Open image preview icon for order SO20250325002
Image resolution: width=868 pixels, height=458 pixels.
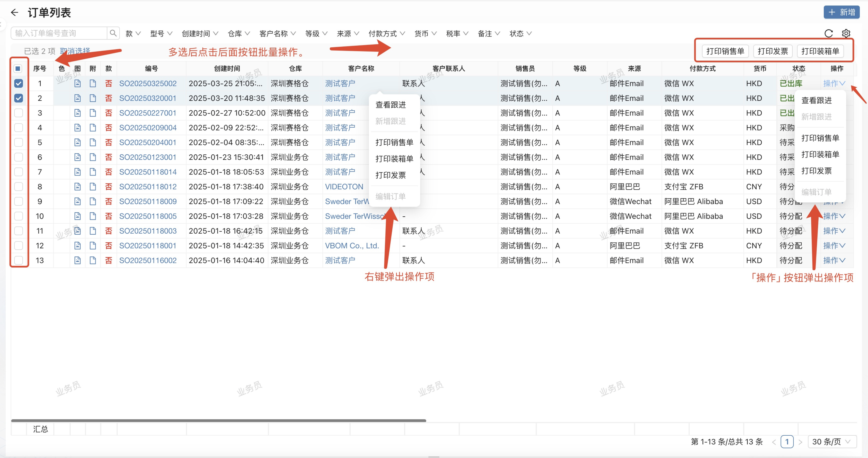point(77,83)
